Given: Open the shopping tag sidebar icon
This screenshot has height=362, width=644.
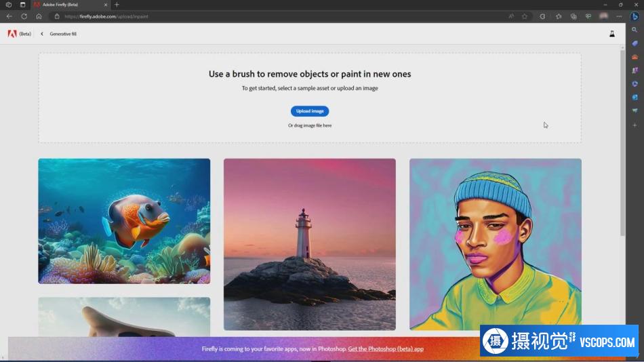Looking at the screenshot, I should (635, 43).
